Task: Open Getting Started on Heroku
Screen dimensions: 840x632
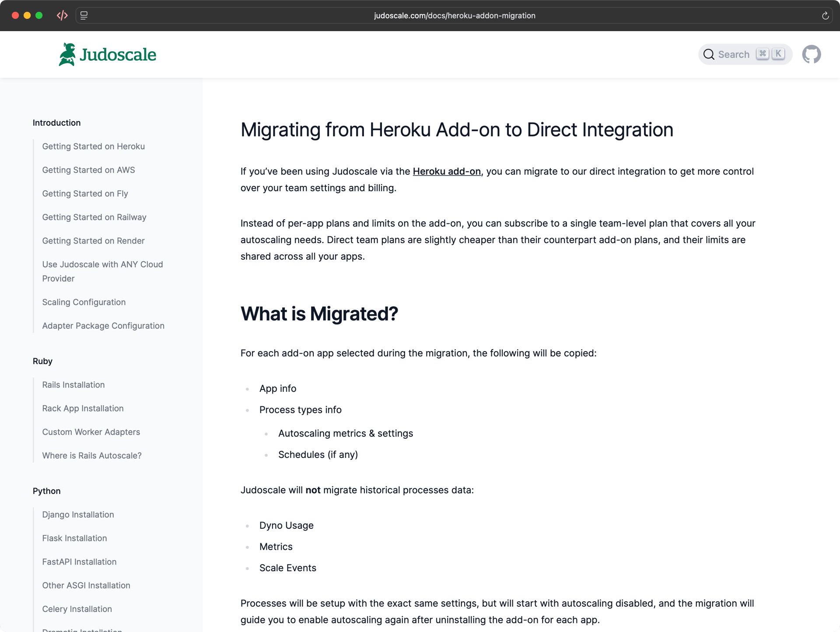Action: pos(93,147)
